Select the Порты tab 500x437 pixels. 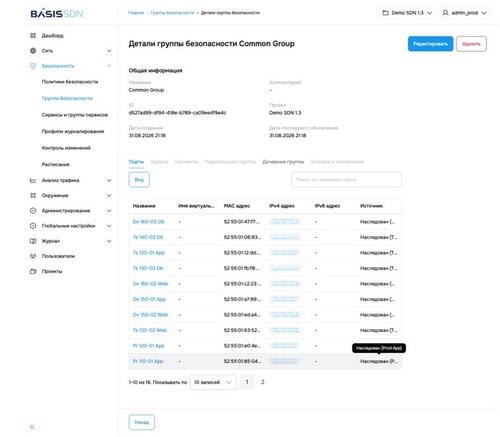pos(136,162)
